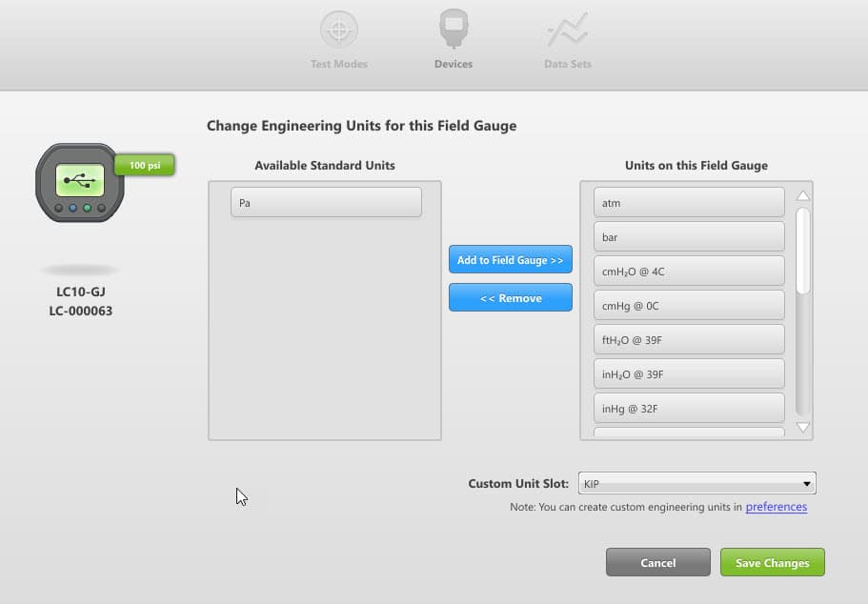
Task: Click the units list scrollbar up arrow
Action: tap(802, 195)
